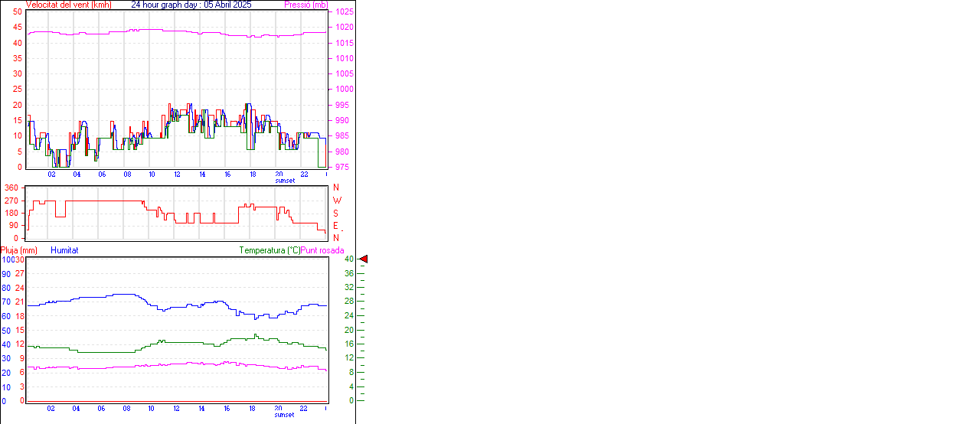This screenshot has width=980, height=424.
Task: Click the red arrow marker beside temperature scale
Action: 364,259
